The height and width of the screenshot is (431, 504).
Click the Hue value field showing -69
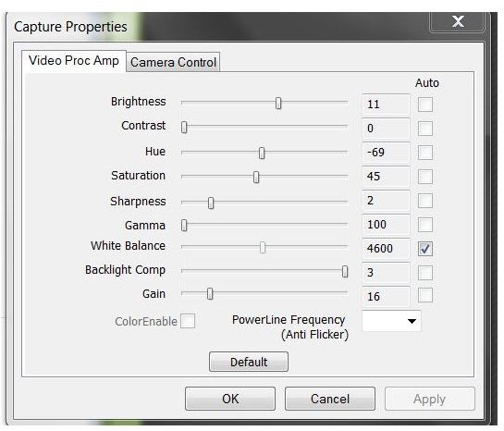pos(386,152)
